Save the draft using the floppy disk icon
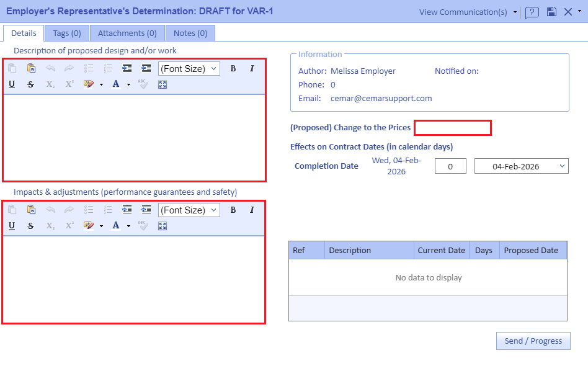 pyautogui.click(x=551, y=12)
